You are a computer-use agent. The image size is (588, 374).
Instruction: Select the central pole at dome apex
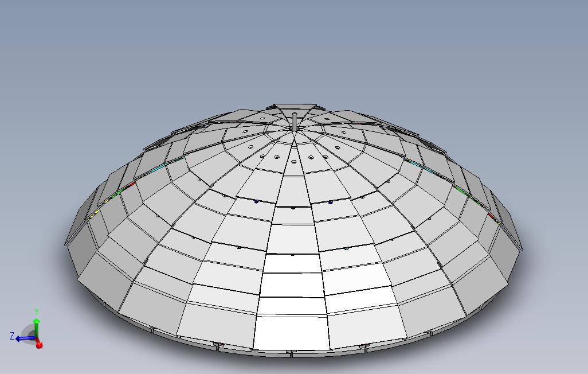pos(295,121)
